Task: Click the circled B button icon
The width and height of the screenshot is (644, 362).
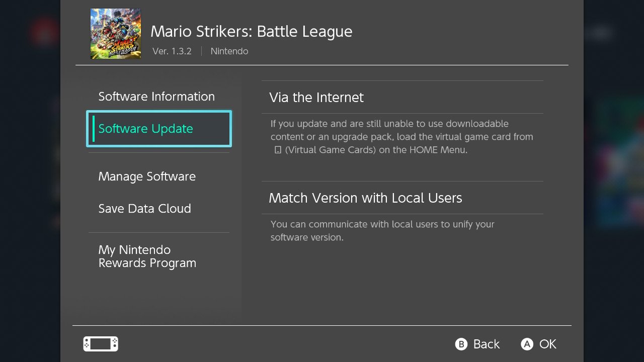Action: click(461, 344)
